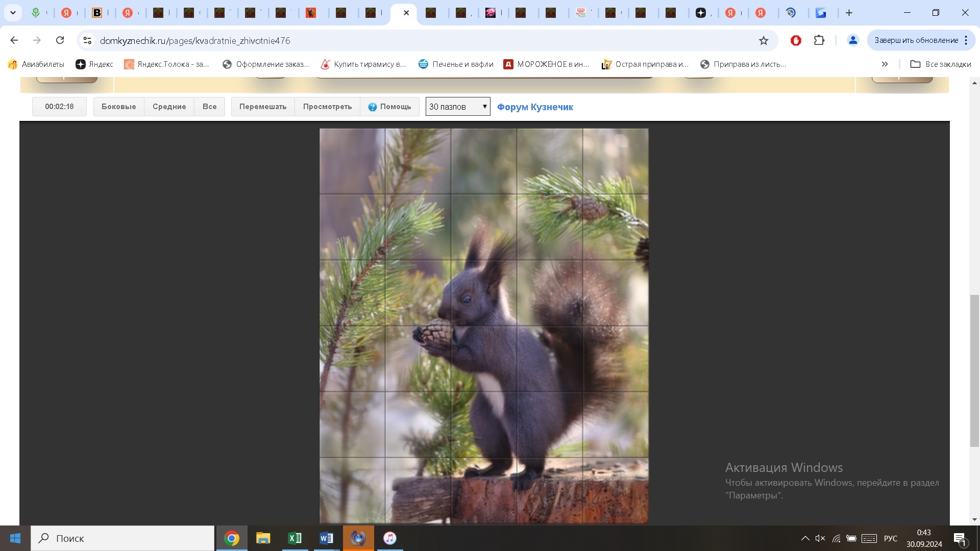This screenshot has height=551, width=980.
Task: Open the music app in the taskbar
Action: (390, 538)
